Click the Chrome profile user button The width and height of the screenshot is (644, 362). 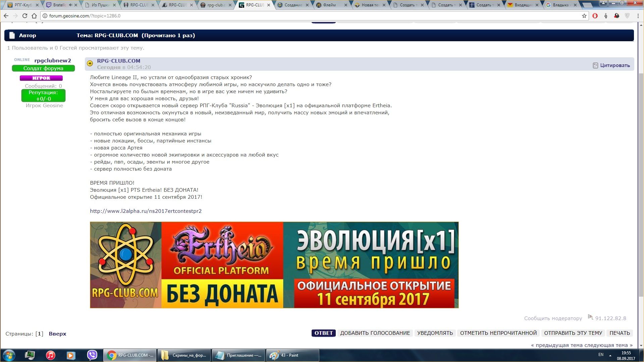point(603,3)
